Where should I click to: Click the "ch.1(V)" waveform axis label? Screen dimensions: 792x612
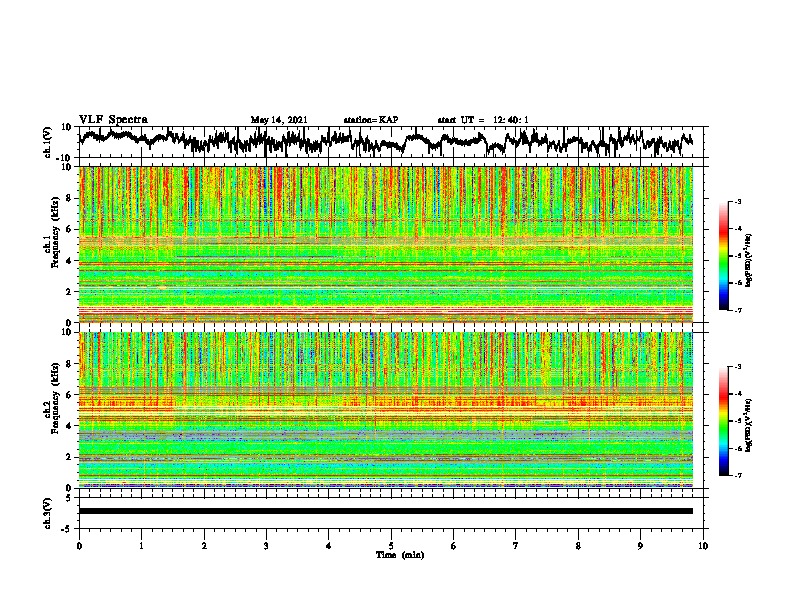pyautogui.click(x=48, y=142)
